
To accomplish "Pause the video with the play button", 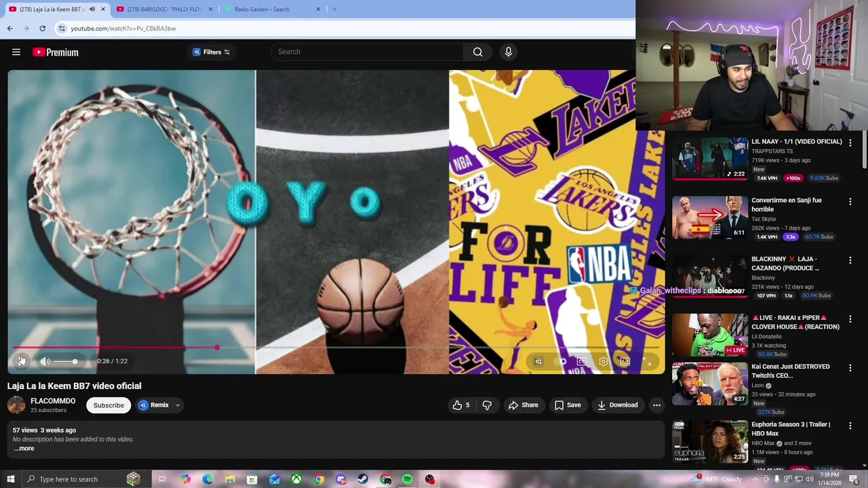I will 22,361.
